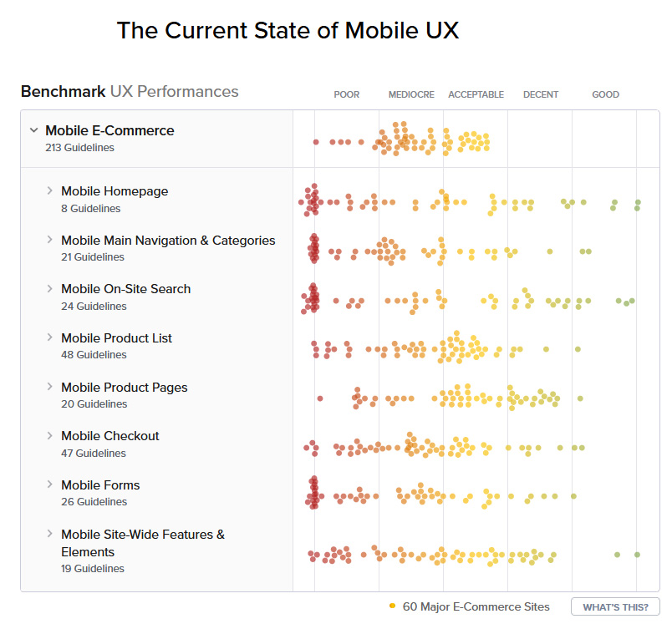
Task: Expand the Mobile Product List chevron
Action: tap(49, 337)
